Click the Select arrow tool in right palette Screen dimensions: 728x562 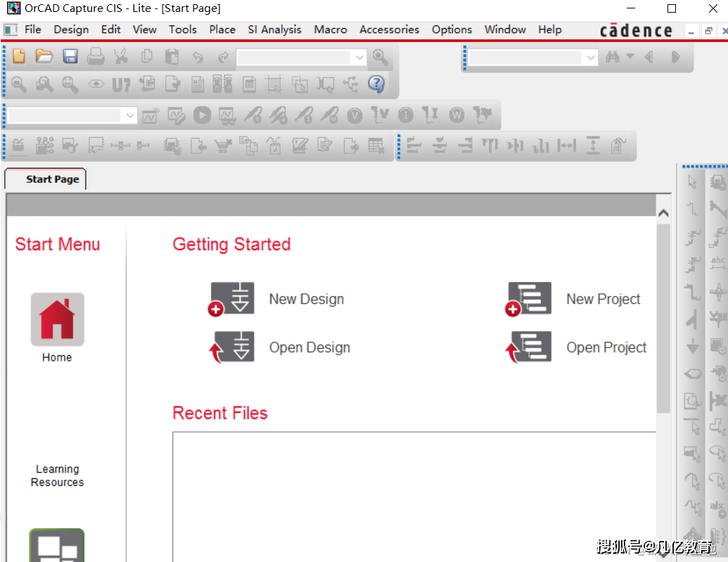coord(692,182)
